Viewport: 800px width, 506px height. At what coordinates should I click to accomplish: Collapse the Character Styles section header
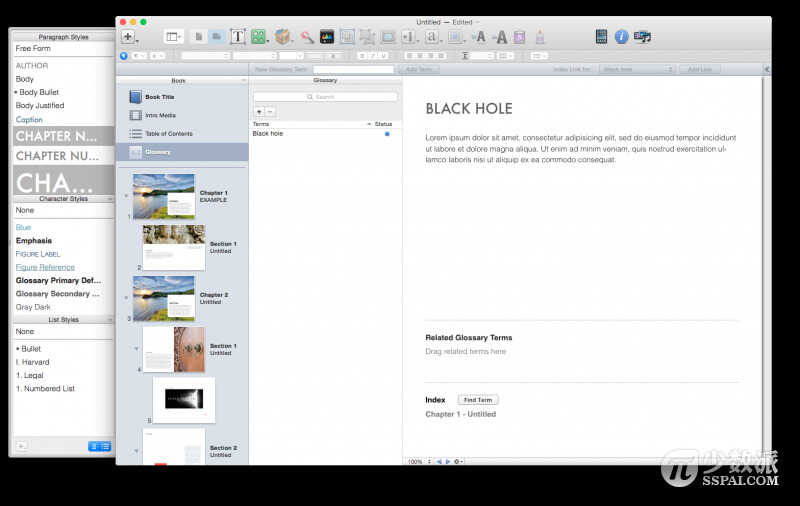pos(63,198)
